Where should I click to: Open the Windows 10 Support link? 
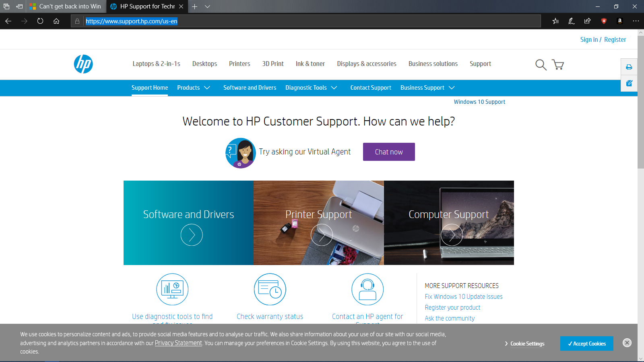coord(479,102)
